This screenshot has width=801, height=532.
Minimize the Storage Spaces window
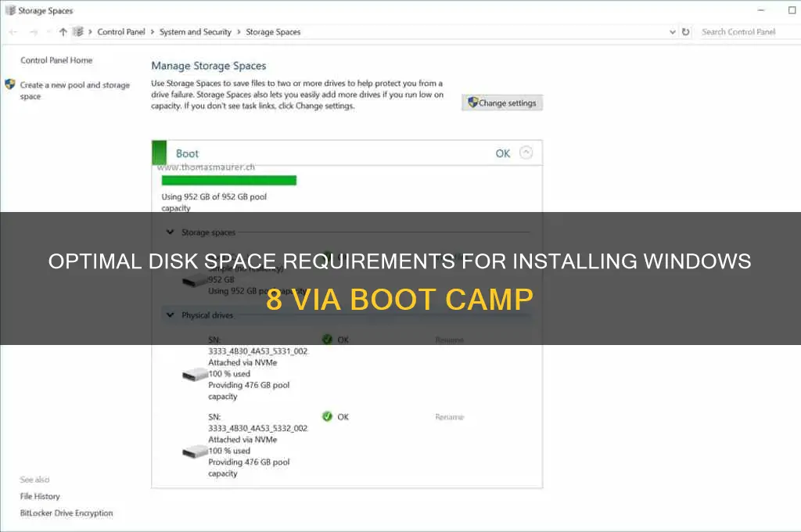pos(760,10)
